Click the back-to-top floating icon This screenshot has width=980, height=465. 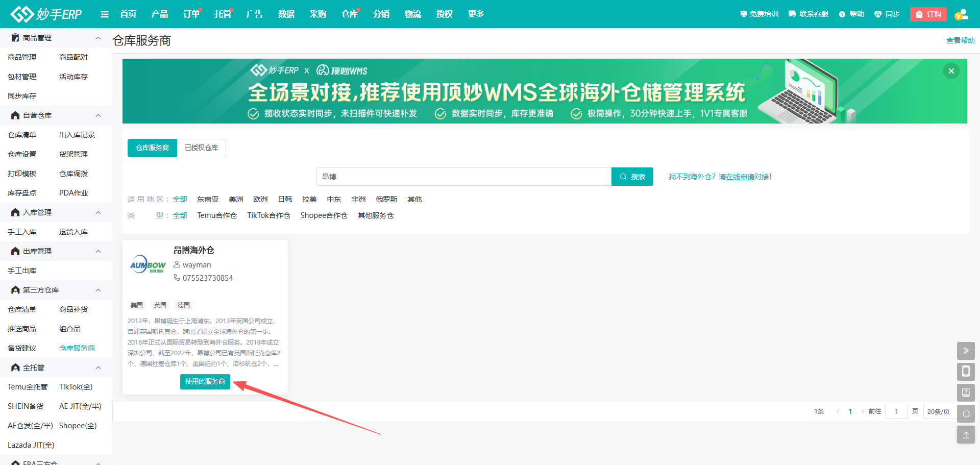(966, 435)
